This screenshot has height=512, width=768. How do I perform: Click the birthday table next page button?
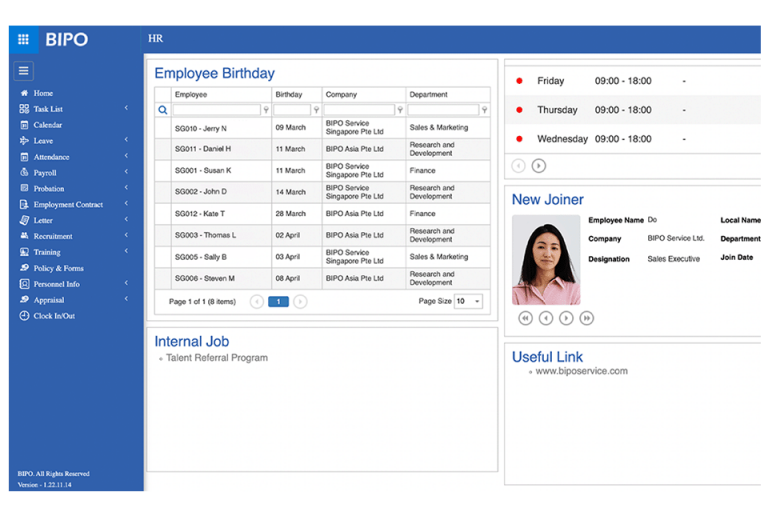click(300, 302)
